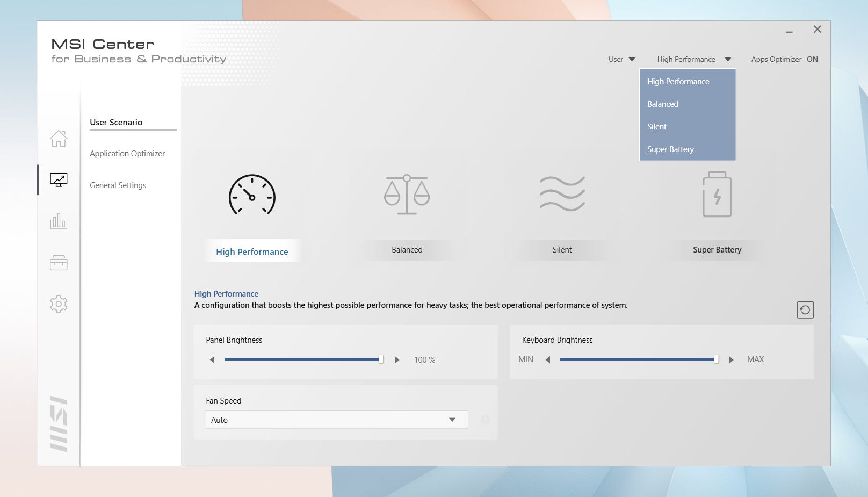Choose Balanced in the dropdown list

tap(688, 104)
